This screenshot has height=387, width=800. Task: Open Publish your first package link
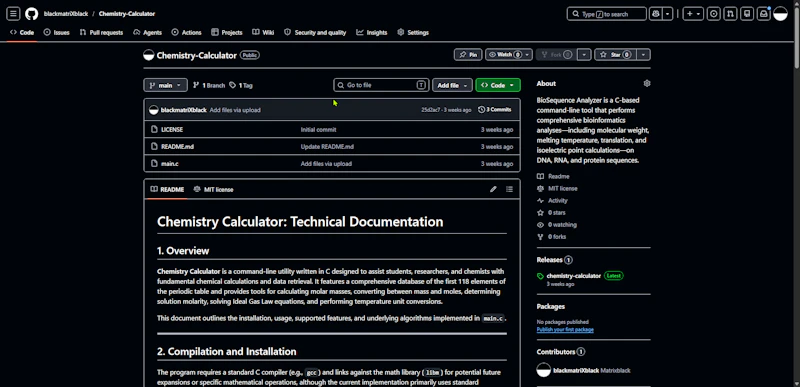pos(565,330)
